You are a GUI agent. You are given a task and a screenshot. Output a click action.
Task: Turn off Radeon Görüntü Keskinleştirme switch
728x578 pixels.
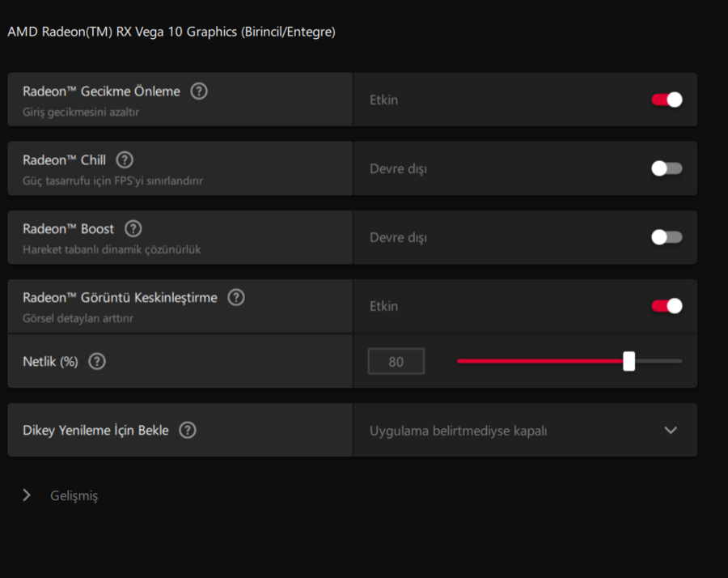point(667,306)
